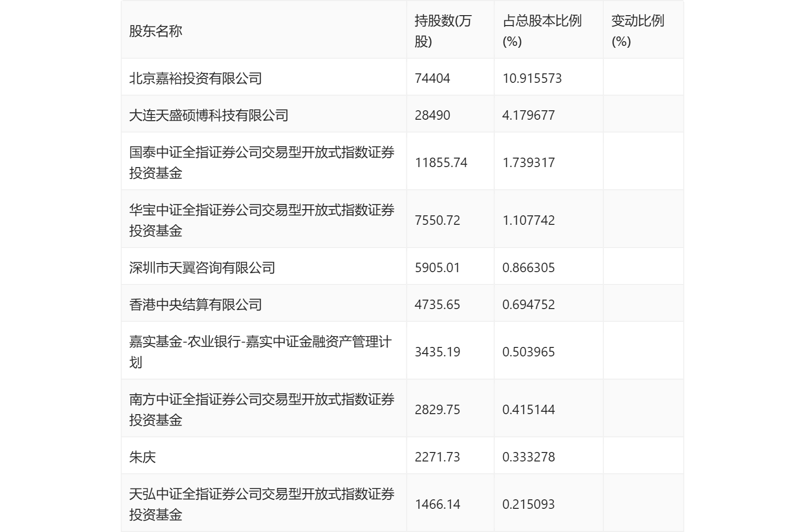Select holdings value 7550.72
The image size is (805, 532).
tap(437, 220)
